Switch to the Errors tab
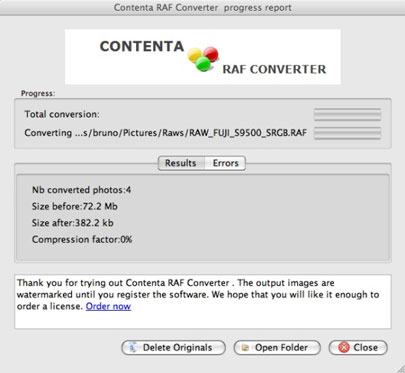The image size is (405, 373). tap(225, 163)
